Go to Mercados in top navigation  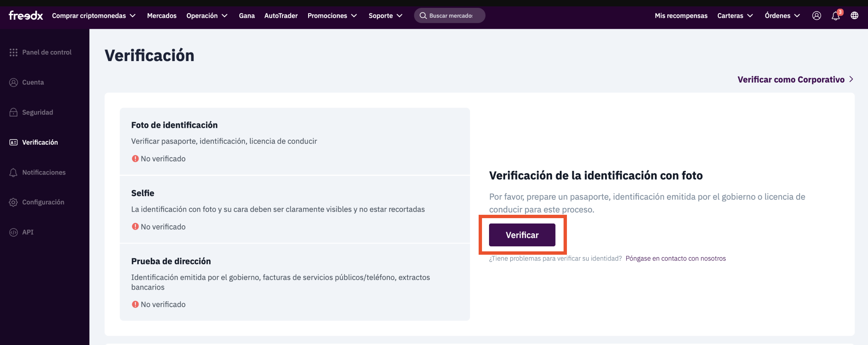click(162, 15)
